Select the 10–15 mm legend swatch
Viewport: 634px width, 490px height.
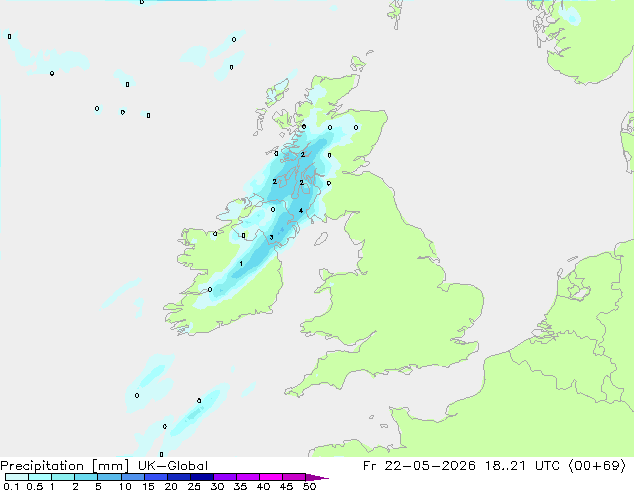pos(132,477)
